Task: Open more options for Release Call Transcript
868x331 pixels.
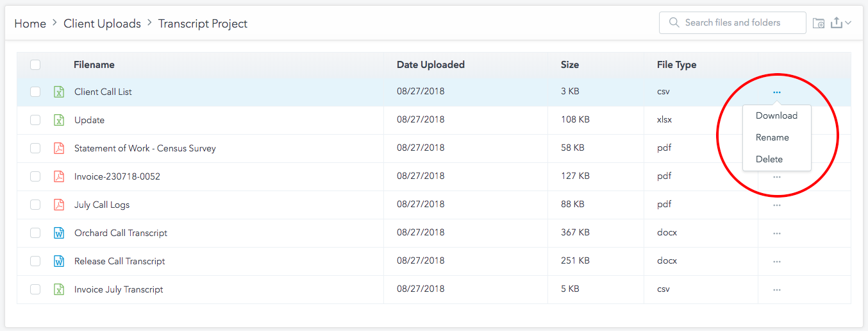Action: point(777,262)
